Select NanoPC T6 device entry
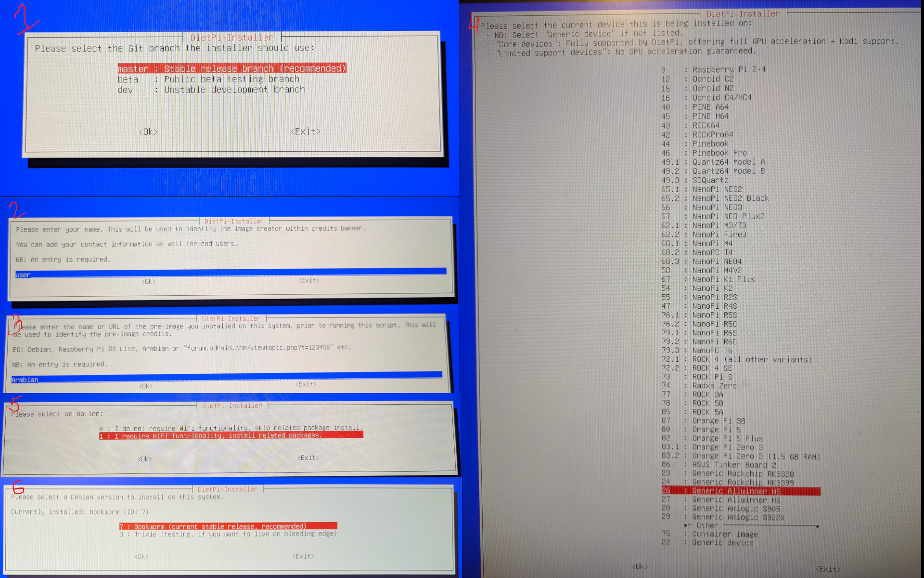Image resolution: width=924 pixels, height=578 pixels. point(697,351)
